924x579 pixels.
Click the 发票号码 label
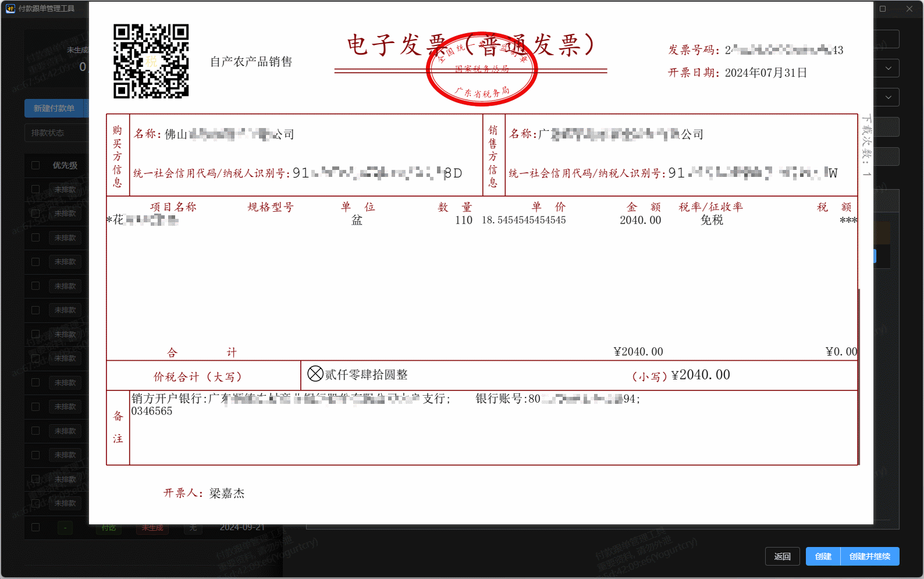point(694,50)
